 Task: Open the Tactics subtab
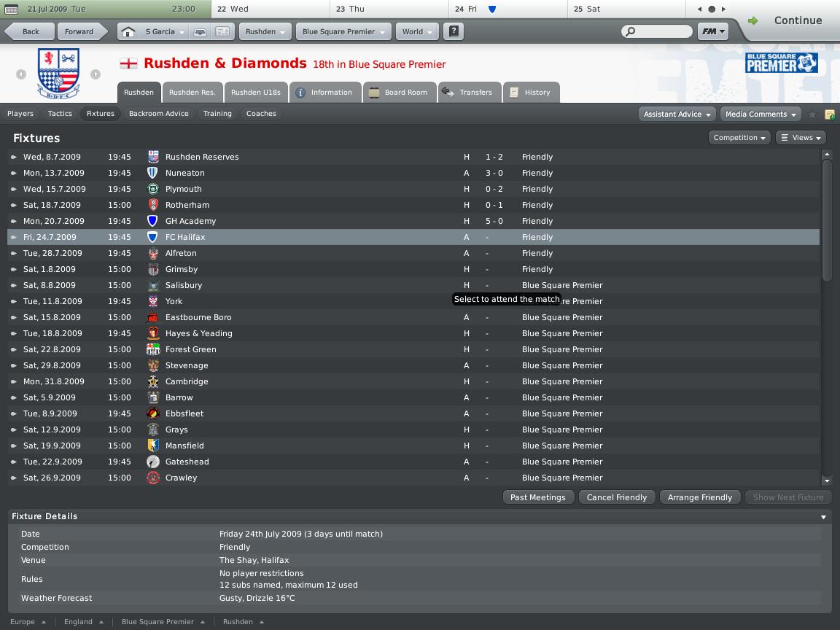[x=60, y=114]
